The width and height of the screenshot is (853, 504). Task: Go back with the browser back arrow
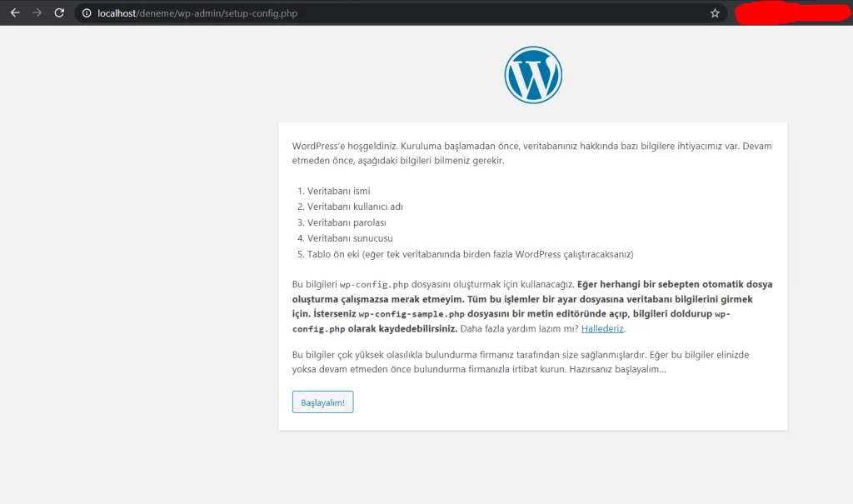tap(15, 13)
